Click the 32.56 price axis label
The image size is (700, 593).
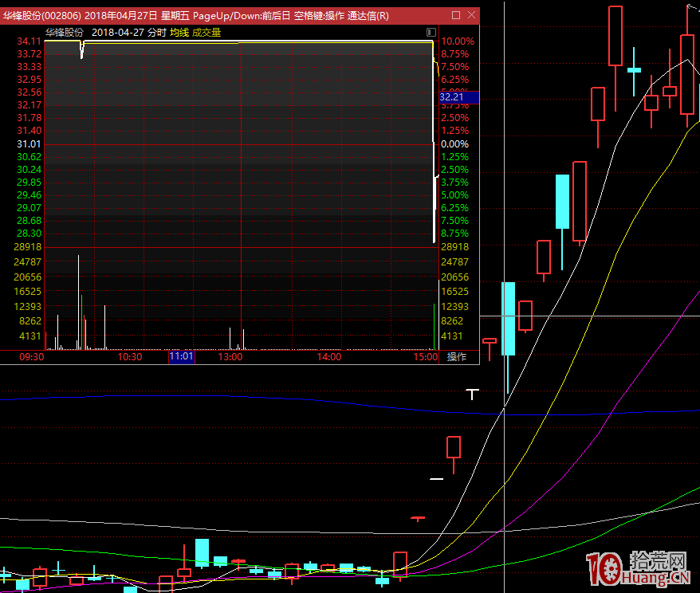29,92
